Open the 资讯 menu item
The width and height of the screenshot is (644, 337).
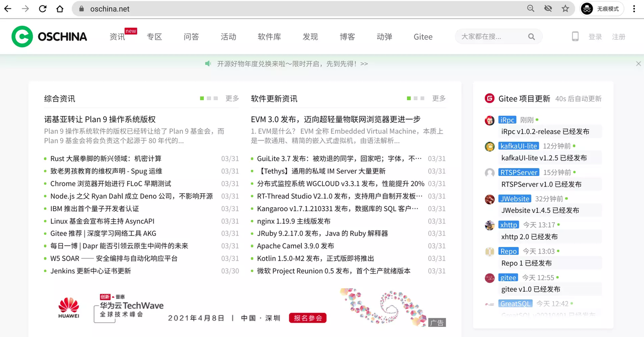tap(117, 37)
